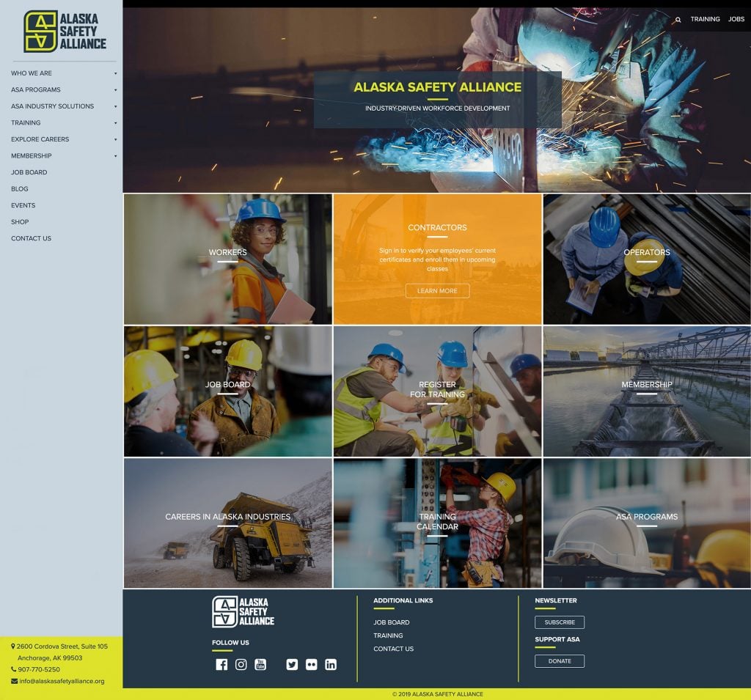Image resolution: width=751 pixels, height=700 pixels.
Task: Click the envelope email icon
Action: coord(14,681)
